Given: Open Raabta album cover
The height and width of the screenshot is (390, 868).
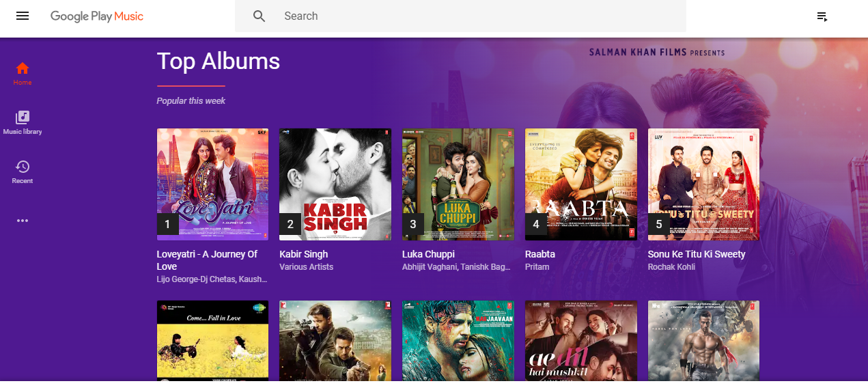Looking at the screenshot, I should point(580,184).
